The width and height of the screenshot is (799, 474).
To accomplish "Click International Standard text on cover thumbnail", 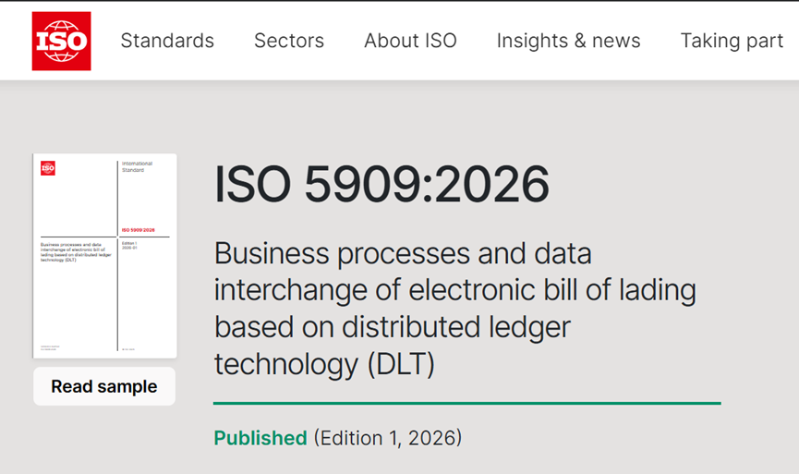I will click(133, 167).
